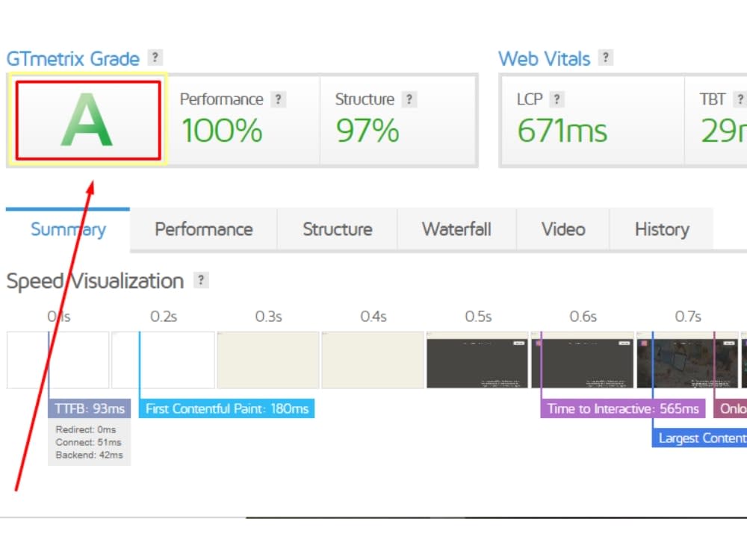Go to the Video tab

pyautogui.click(x=563, y=229)
